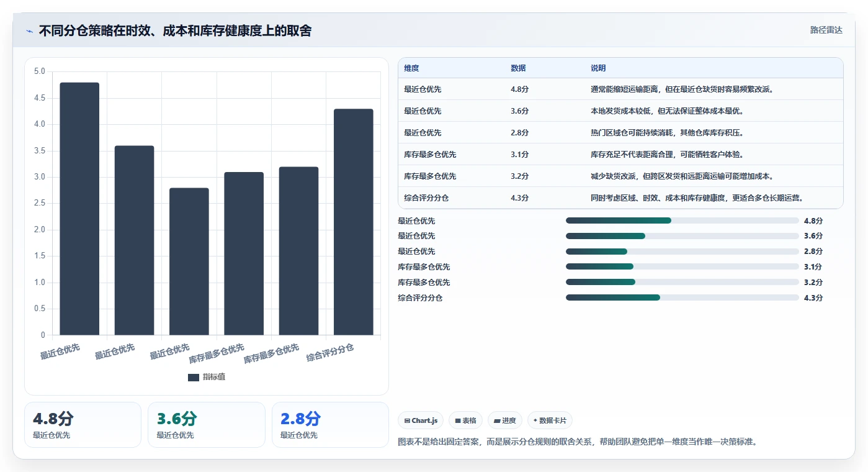The height and width of the screenshot is (472, 868).
Task: Click the 3.6分 progress bar
Action: coord(682,236)
